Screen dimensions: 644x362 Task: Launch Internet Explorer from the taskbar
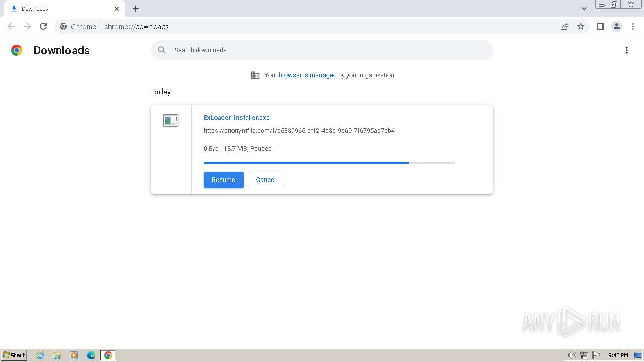40,355
